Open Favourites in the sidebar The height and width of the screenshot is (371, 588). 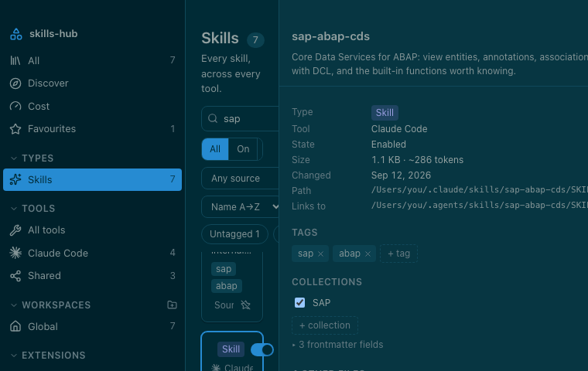click(x=92, y=129)
